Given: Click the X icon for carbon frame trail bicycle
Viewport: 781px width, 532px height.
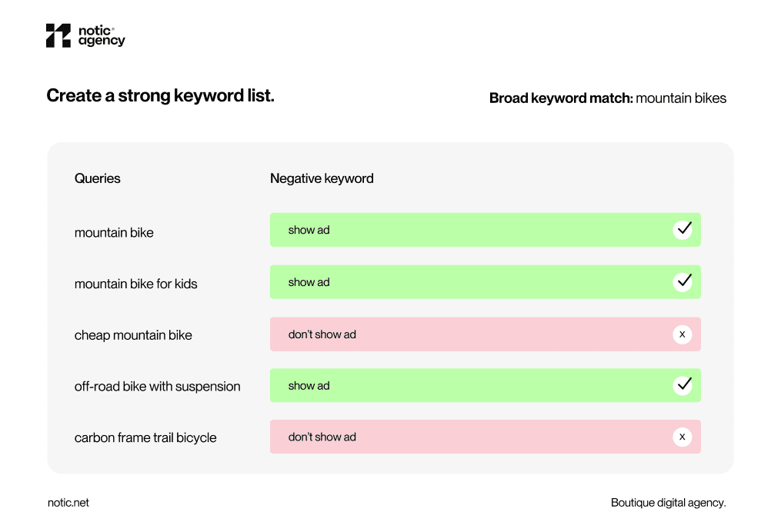Looking at the screenshot, I should (683, 437).
